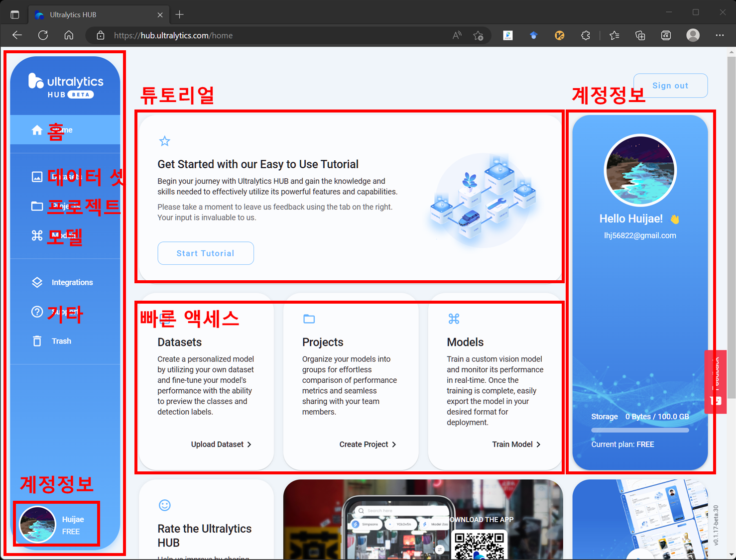Click the Read aloud icon
The image size is (736, 560).
click(x=457, y=35)
